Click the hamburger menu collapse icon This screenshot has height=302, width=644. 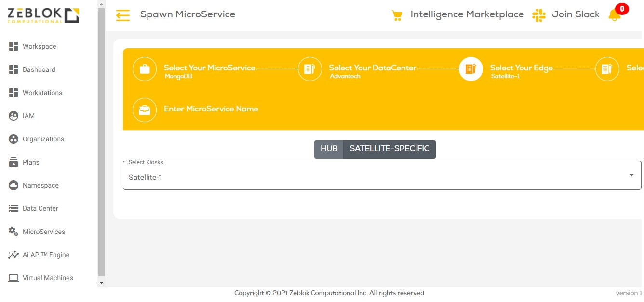[123, 15]
